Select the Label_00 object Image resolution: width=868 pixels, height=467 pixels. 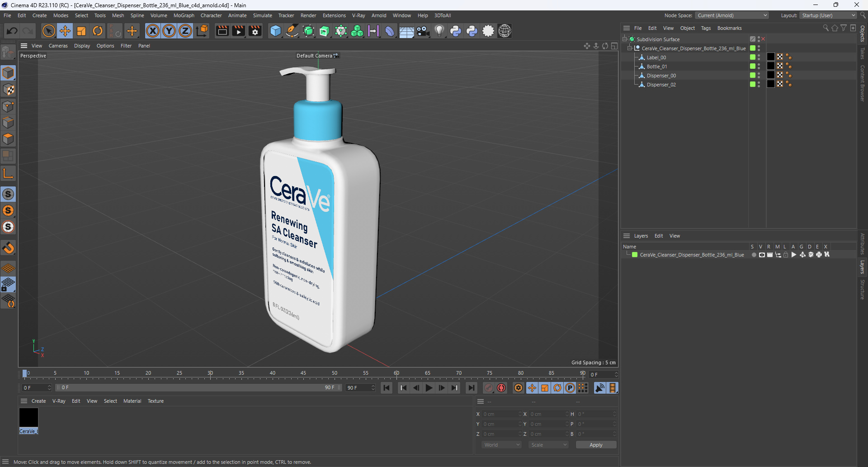656,57
